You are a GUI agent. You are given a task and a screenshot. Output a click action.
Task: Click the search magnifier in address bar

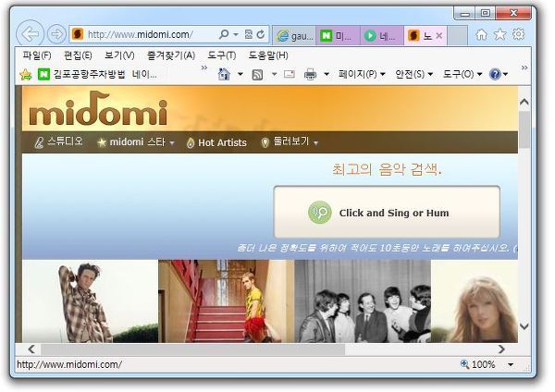tap(224, 34)
